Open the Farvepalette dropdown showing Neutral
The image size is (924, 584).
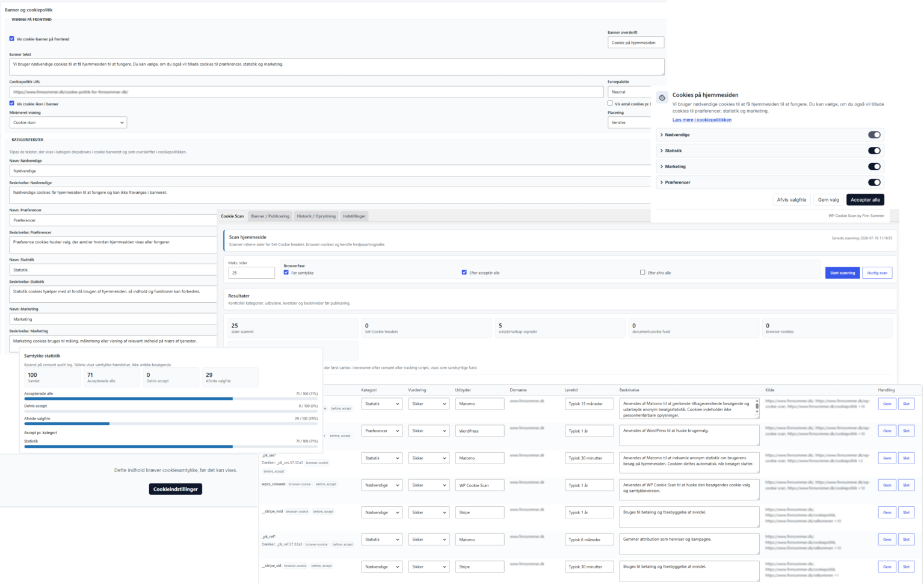click(x=629, y=92)
